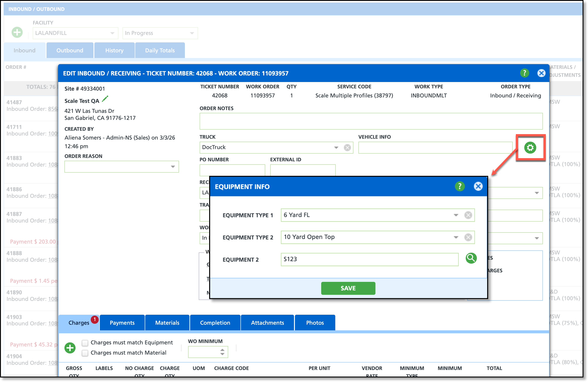Click the pencil icon beside Scale Test QA
The width and height of the screenshot is (588, 382).
point(105,99)
